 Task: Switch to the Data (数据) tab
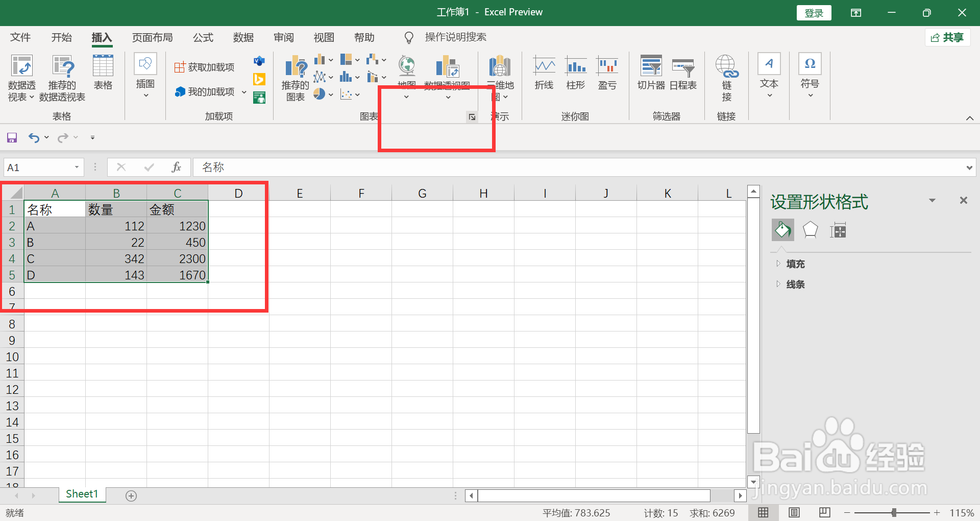click(243, 37)
